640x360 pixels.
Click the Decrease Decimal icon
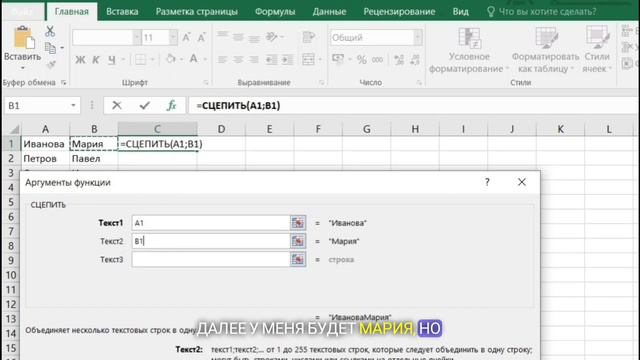point(415,60)
